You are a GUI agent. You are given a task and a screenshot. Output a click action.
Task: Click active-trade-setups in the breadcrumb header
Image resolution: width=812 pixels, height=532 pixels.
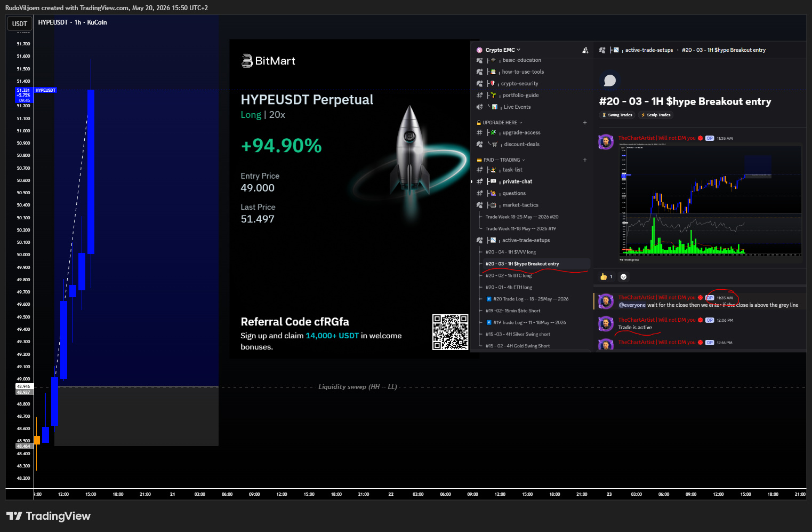(x=649, y=50)
